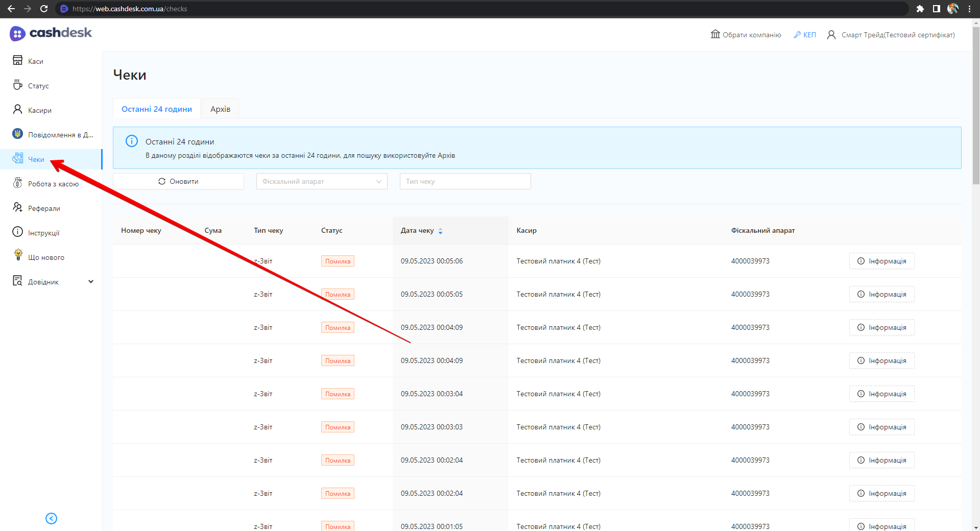Toggle sort on Дата чеку column
The image size is (980, 531).
point(440,231)
